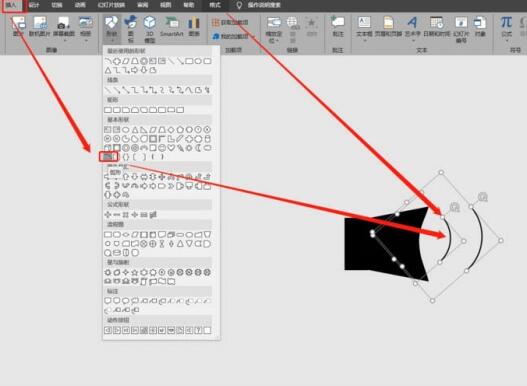This screenshot has width=527, height=386.
Task: Click the Tell Me search box
Action: [264, 5]
